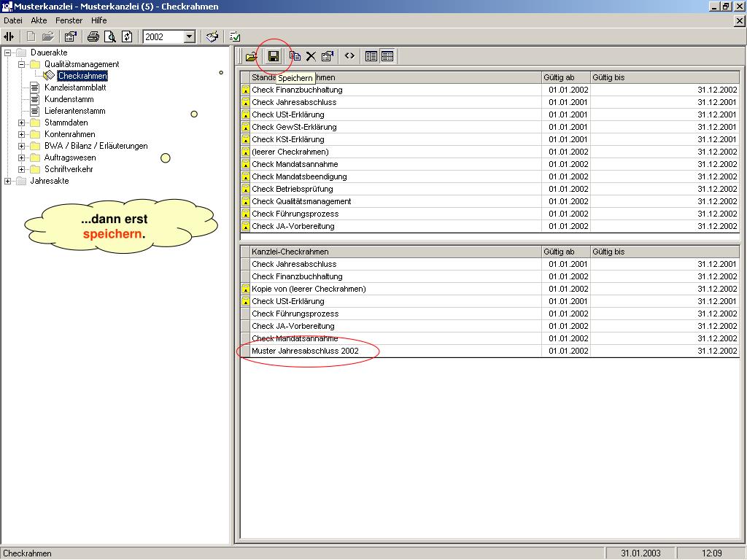747x560 pixels.
Task: Click Checkrahmen text in status bar
Action: (x=27, y=553)
